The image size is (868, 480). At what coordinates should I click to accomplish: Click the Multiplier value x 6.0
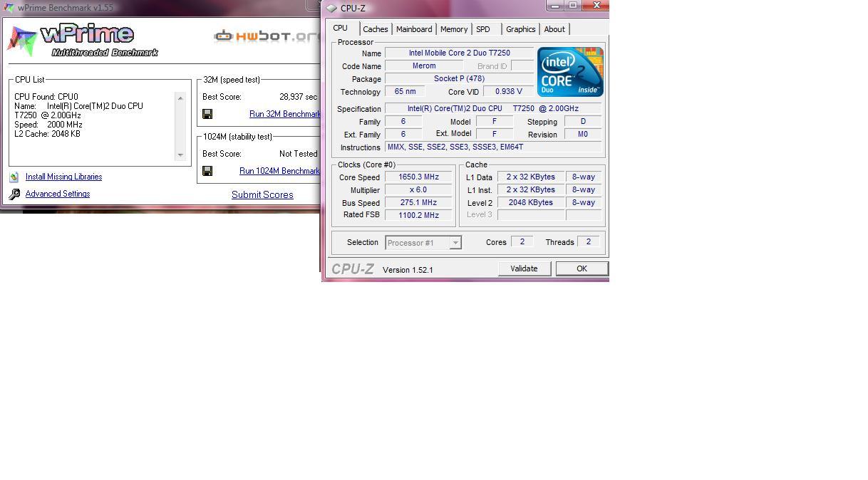[418, 190]
